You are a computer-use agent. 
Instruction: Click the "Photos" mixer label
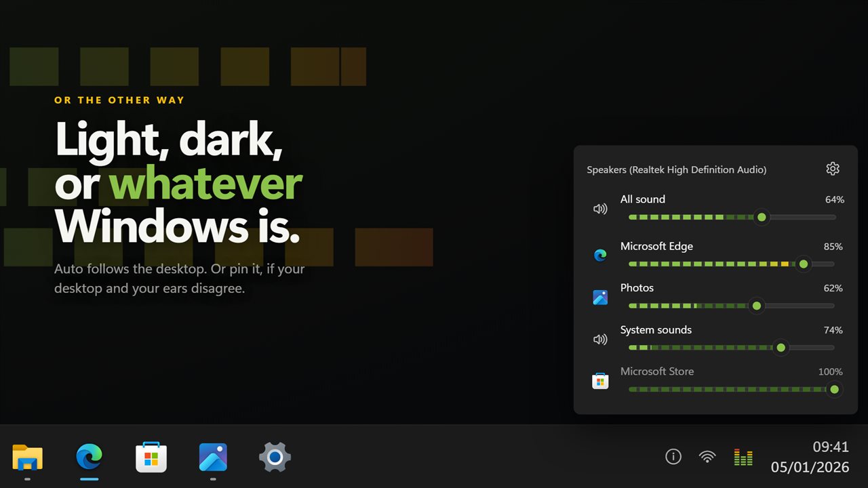click(637, 288)
